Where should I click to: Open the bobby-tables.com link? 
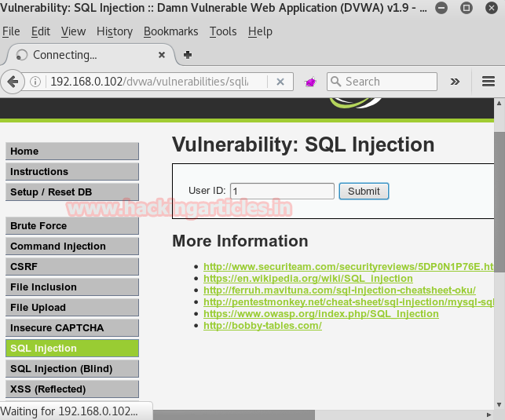tap(262, 326)
